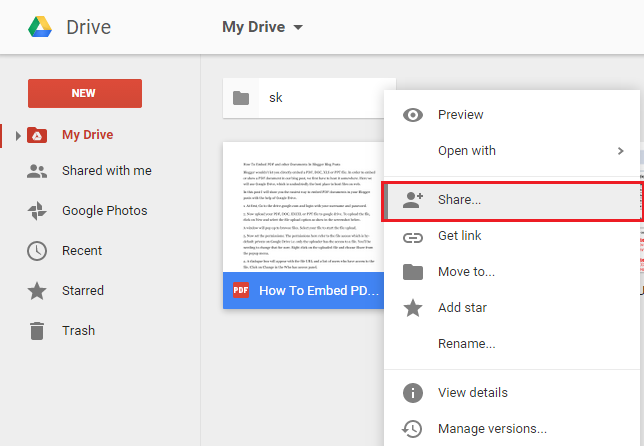Click the Move to folder icon

[413, 272]
